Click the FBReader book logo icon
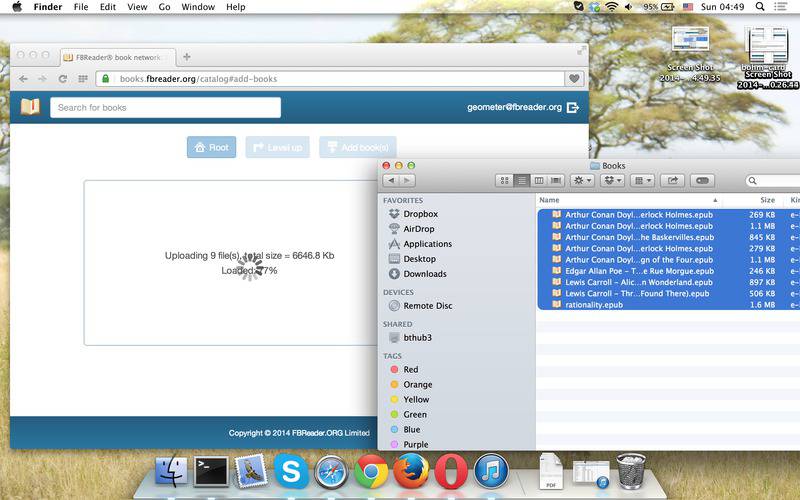The image size is (800, 500). (30, 107)
